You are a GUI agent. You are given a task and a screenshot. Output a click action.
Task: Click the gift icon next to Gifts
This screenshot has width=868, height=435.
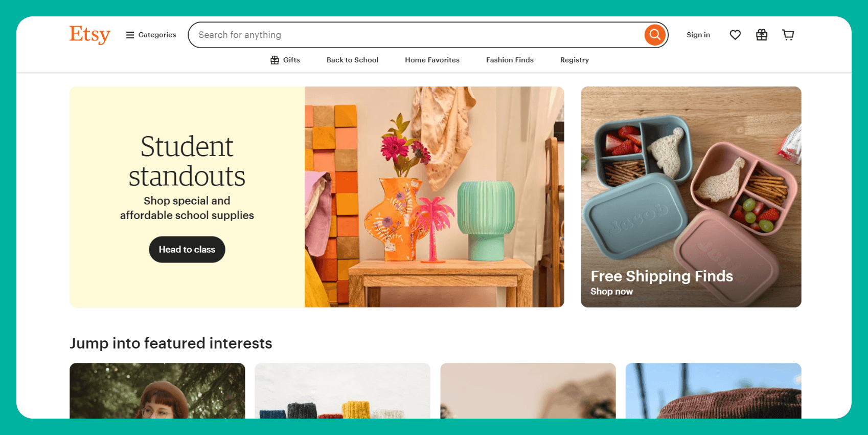275,60
